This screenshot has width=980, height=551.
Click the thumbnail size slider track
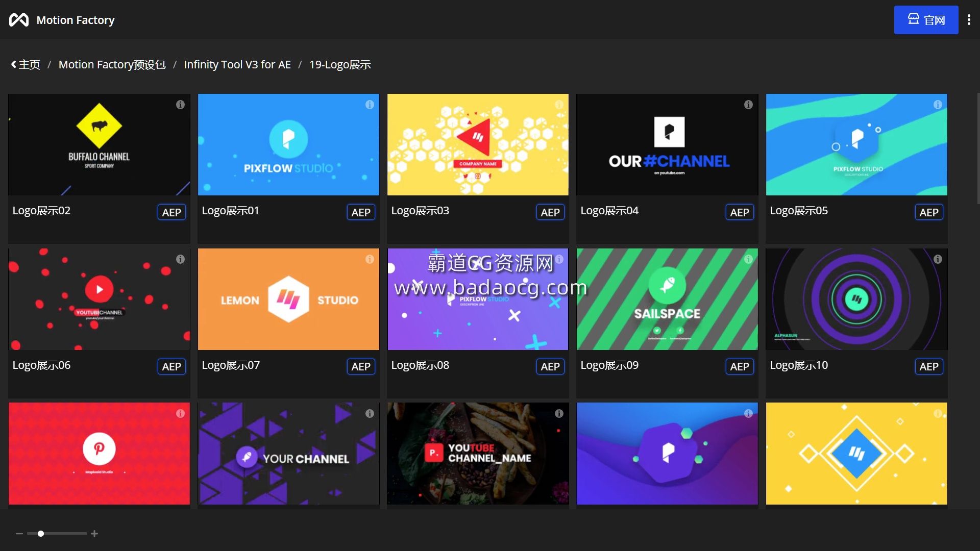tap(57, 534)
